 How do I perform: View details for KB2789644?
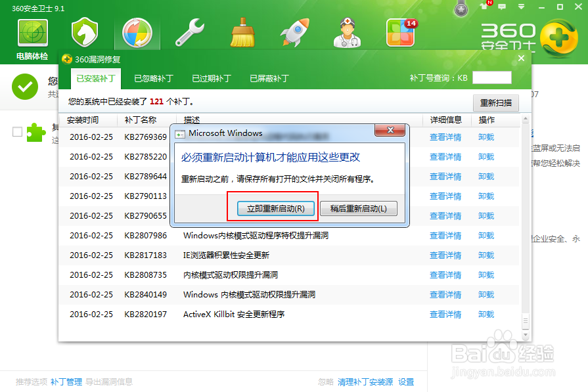click(445, 177)
